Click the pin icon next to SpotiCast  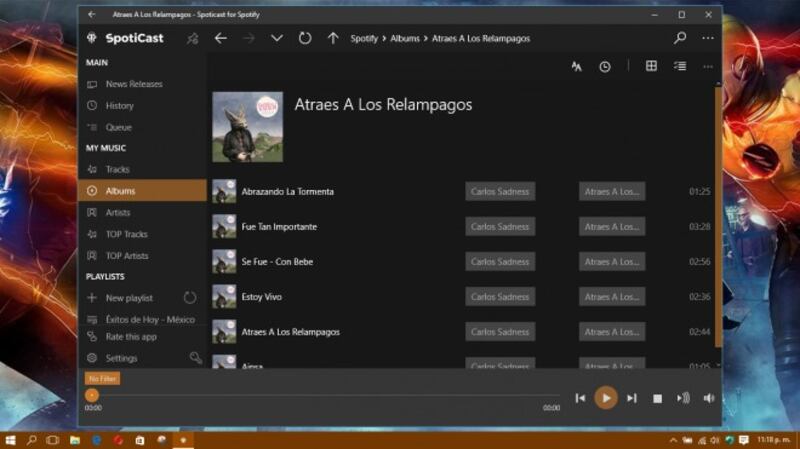192,38
